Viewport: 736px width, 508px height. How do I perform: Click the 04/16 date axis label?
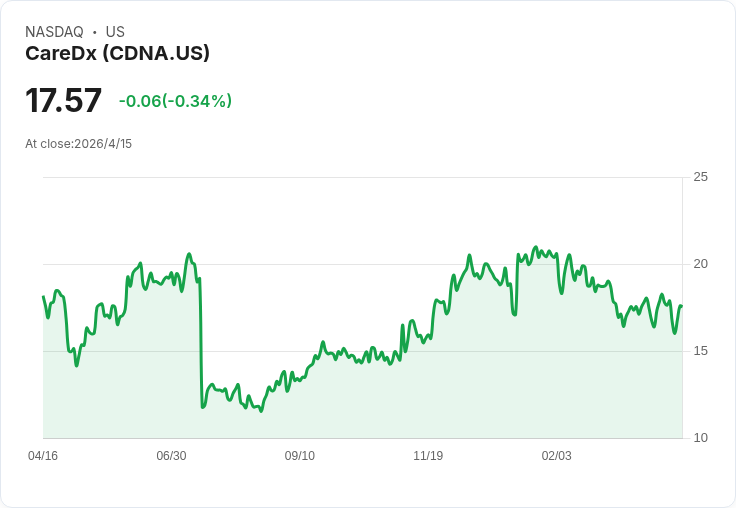click(x=43, y=456)
